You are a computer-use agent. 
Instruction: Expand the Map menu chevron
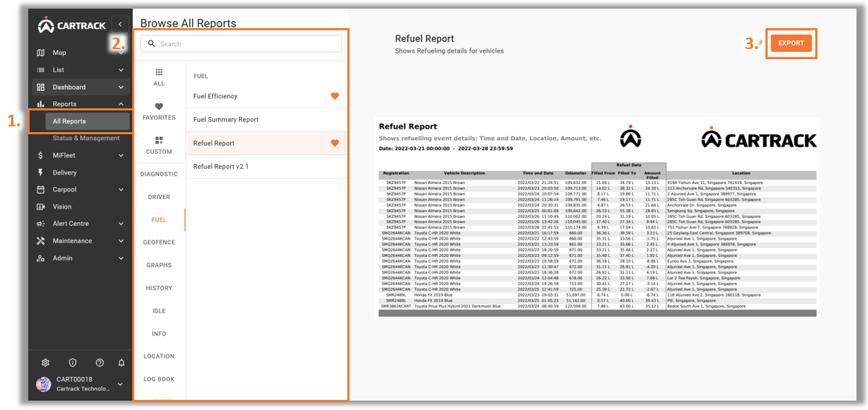click(121, 53)
